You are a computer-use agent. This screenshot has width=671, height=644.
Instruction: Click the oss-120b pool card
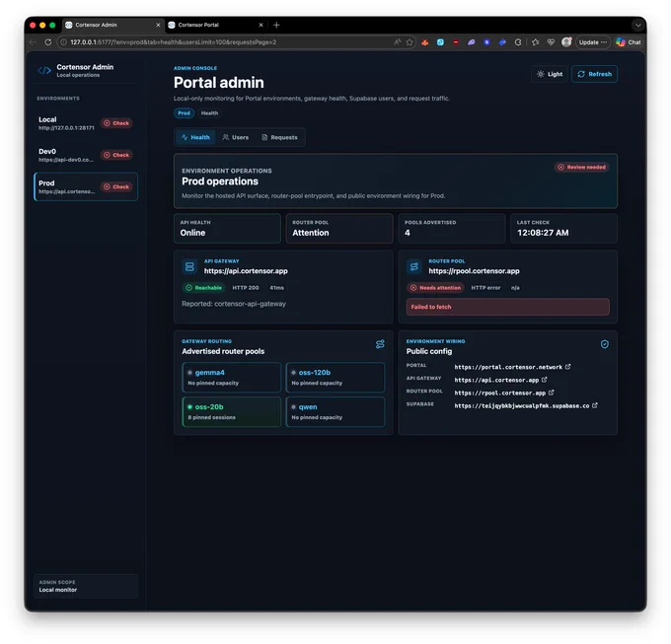click(335, 377)
